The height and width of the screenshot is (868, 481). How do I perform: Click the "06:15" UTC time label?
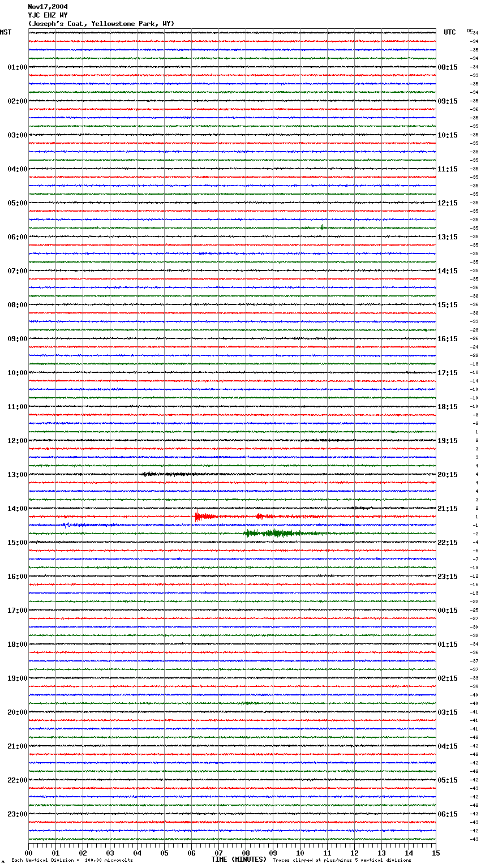[448, 814]
